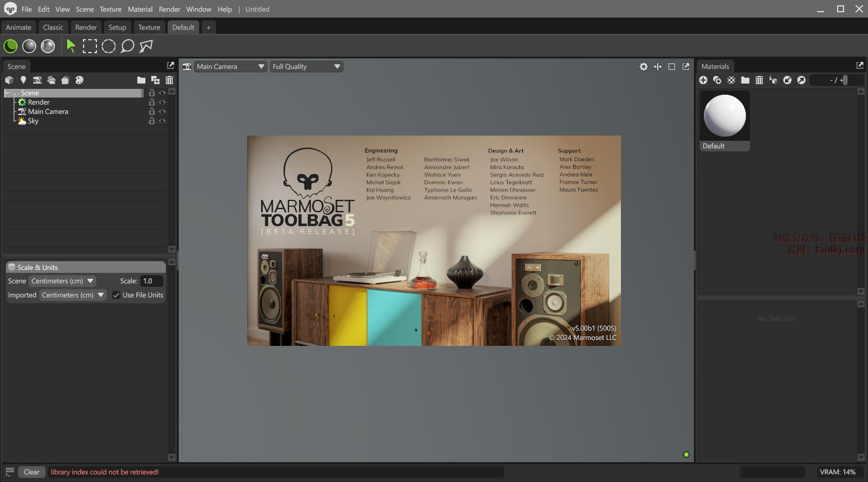Add a new camera to the scene

[37, 80]
